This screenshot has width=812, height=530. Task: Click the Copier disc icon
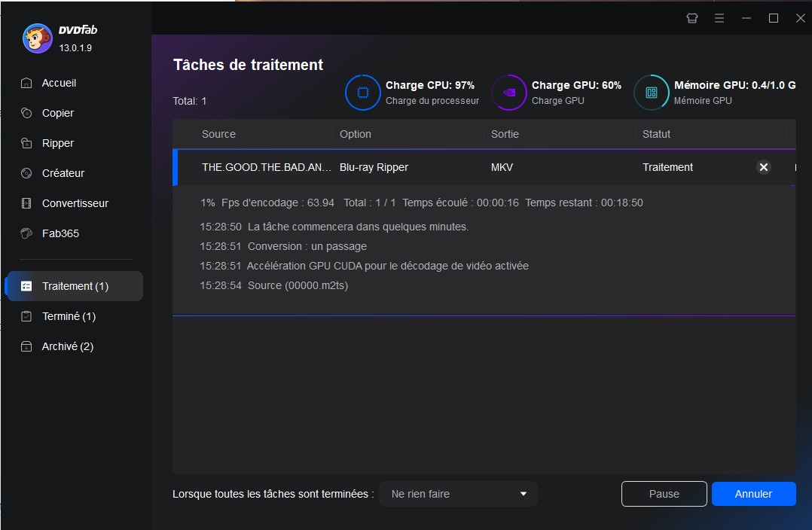[x=26, y=113]
